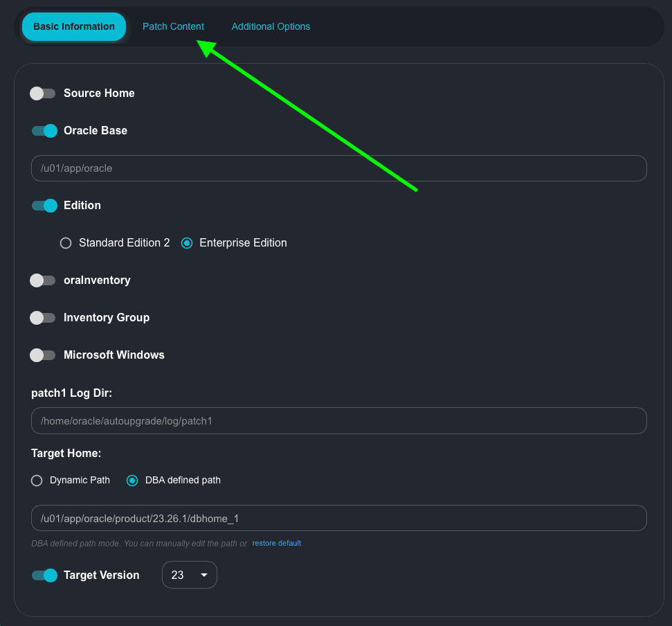Turn on Inventory Group toggle
The image size is (672, 626).
point(43,318)
